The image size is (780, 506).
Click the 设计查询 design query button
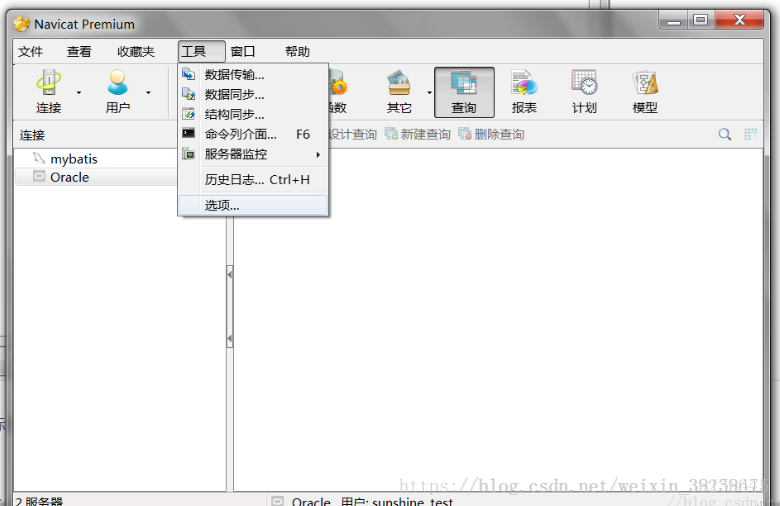[353, 134]
